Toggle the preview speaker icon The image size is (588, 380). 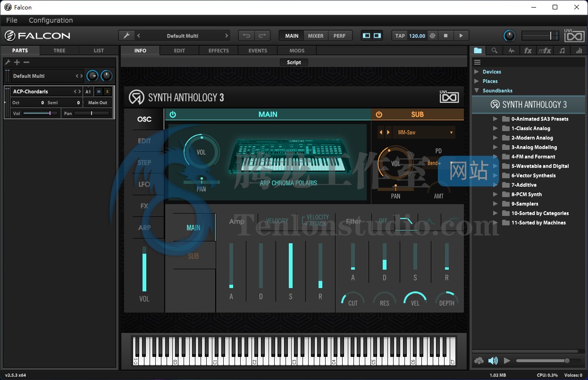(x=493, y=361)
